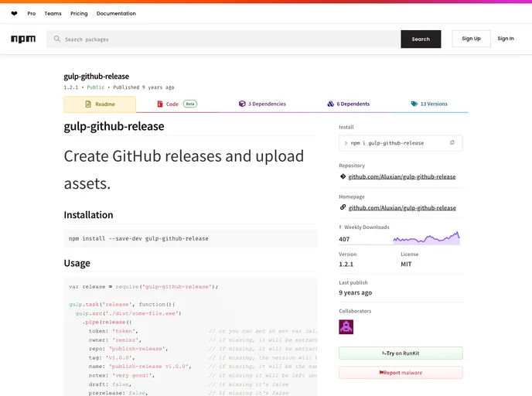Switch to the Code tab

point(177,104)
